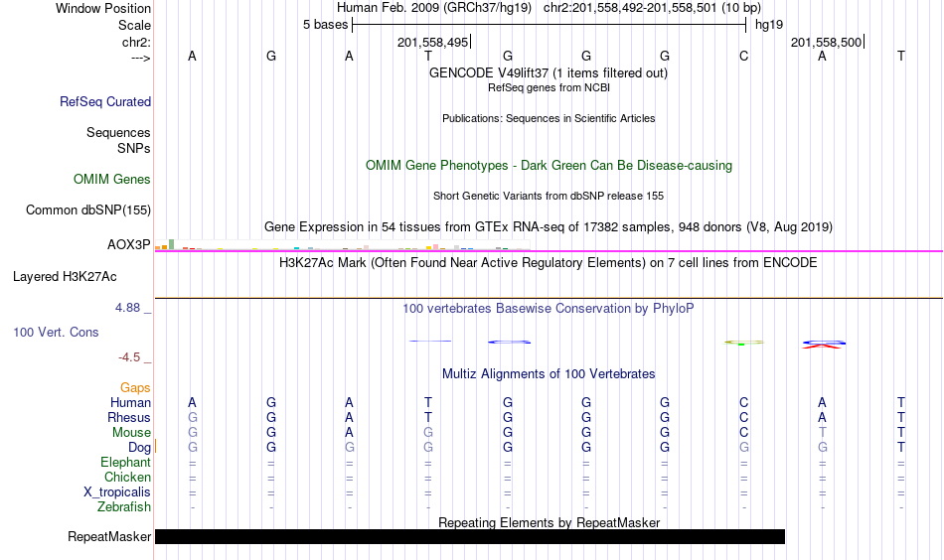The image size is (944, 560).
Task: Click the 100 Vert. Cons track label
Action: pyautogui.click(x=56, y=332)
